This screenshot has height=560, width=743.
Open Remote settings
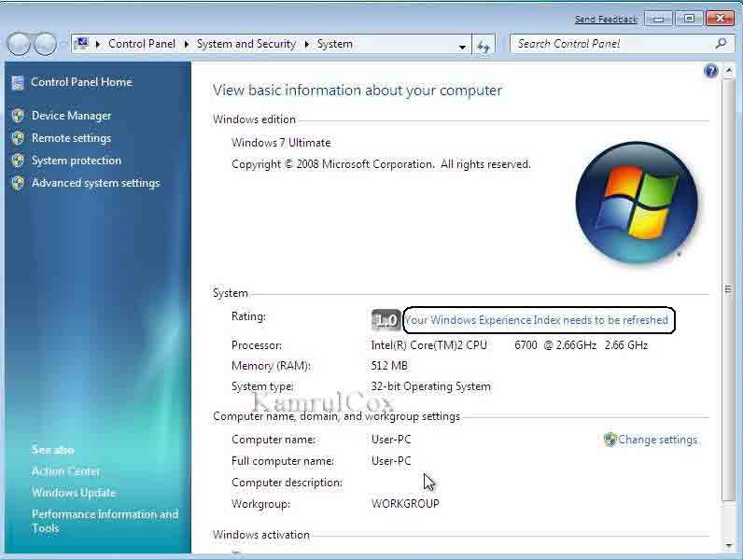click(x=71, y=138)
